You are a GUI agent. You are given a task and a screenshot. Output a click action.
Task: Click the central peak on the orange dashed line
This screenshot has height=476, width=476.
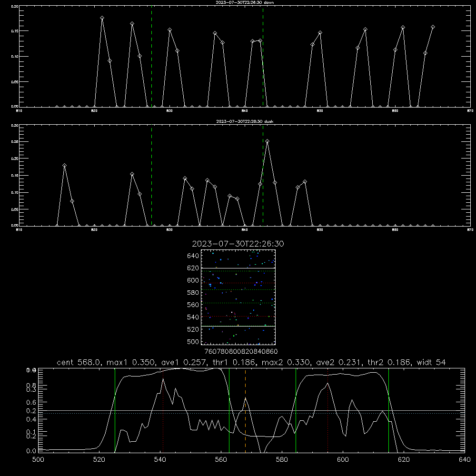(x=245, y=397)
